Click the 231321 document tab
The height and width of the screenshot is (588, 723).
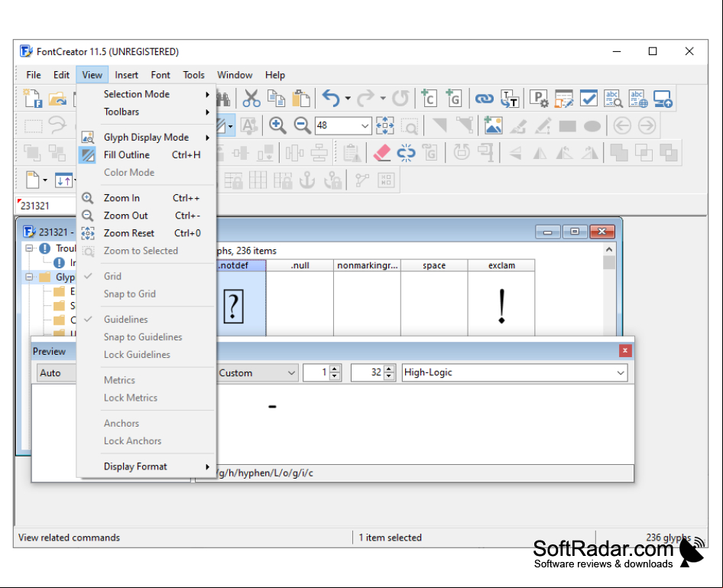(x=45, y=206)
